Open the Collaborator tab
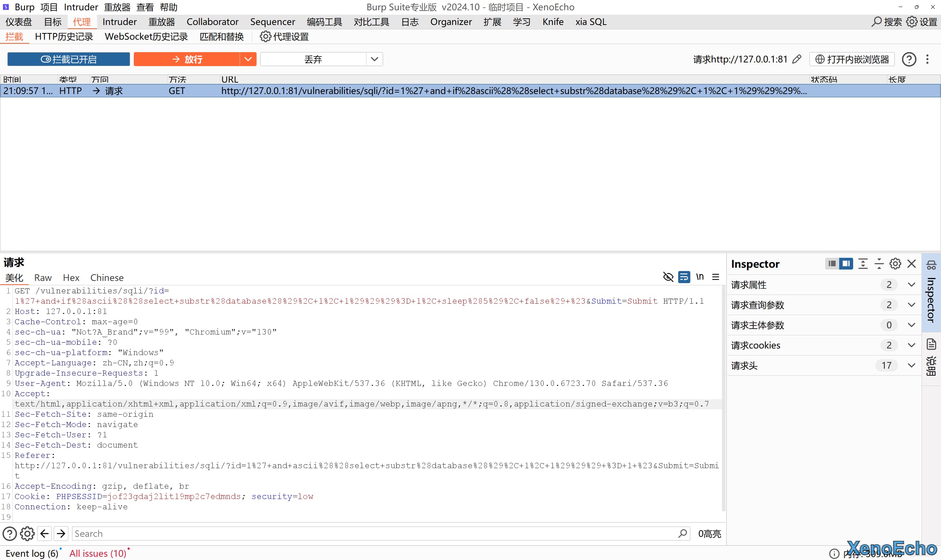The height and width of the screenshot is (560, 941). coord(212,22)
